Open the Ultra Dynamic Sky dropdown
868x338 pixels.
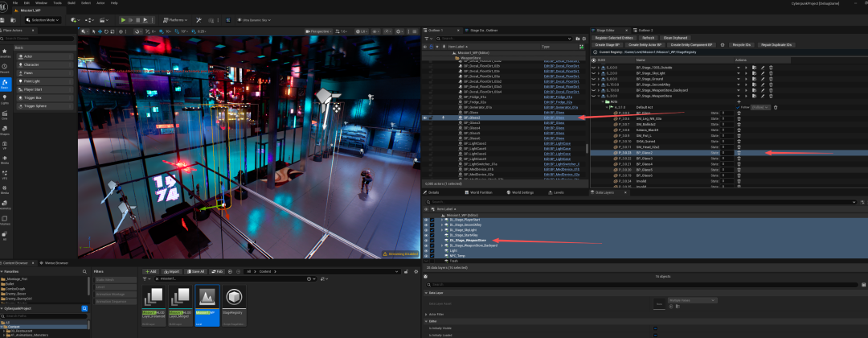(253, 20)
